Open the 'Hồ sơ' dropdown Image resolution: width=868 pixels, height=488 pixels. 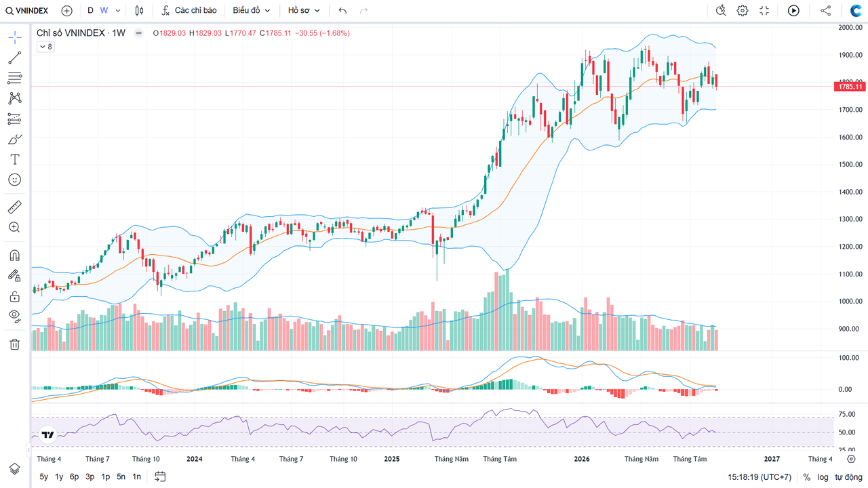coord(304,11)
